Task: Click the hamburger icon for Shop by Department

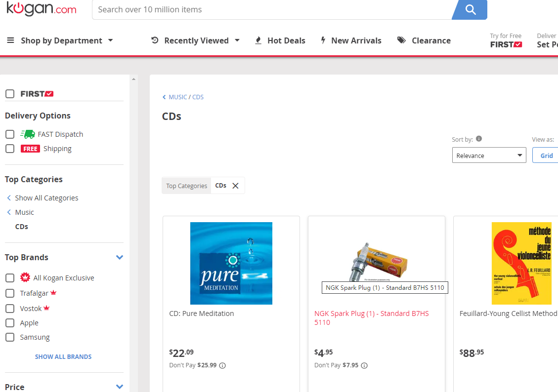Action: pos(10,40)
